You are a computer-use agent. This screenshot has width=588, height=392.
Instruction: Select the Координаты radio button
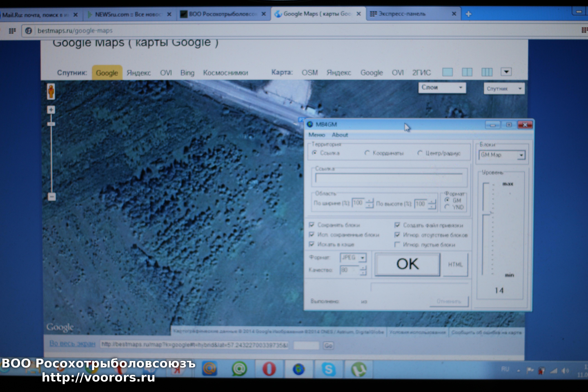click(x=367, y=153)
